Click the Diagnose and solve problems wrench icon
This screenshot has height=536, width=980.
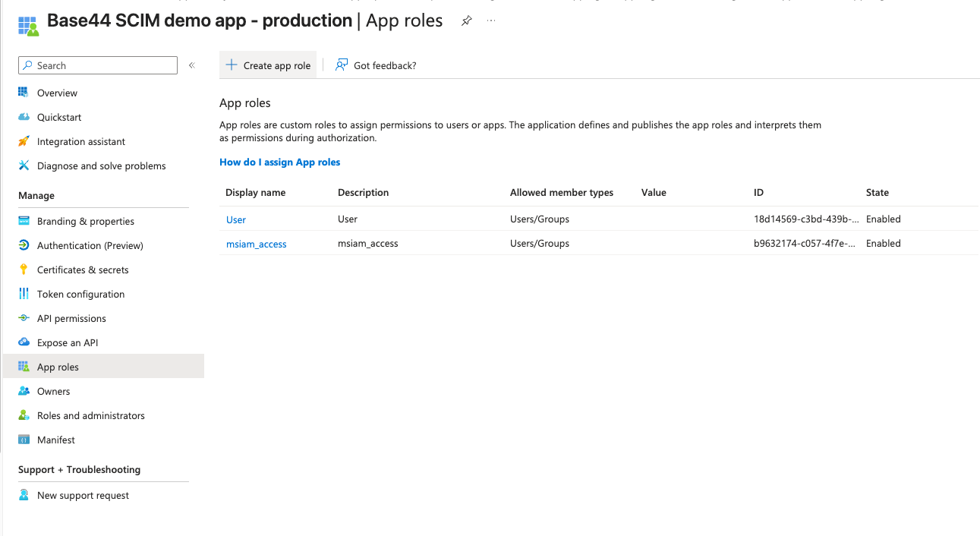24,166
